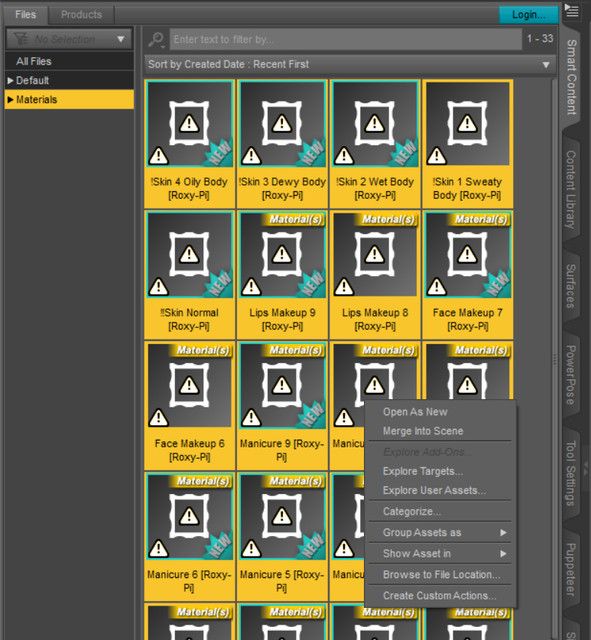Screen dimensions: 591x640
Task: Open the No Selection filter dropdown
Action: pyautogui.click(x=69, y=39)
